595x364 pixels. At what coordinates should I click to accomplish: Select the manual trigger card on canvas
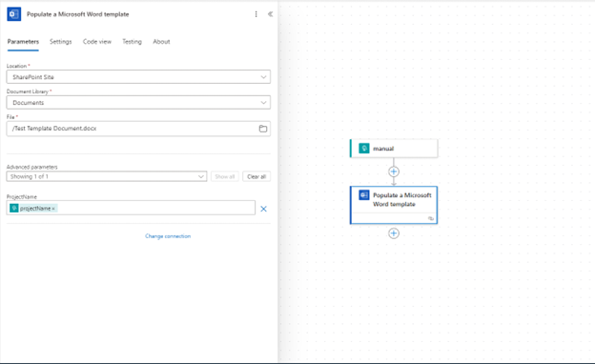coord(394,149)
